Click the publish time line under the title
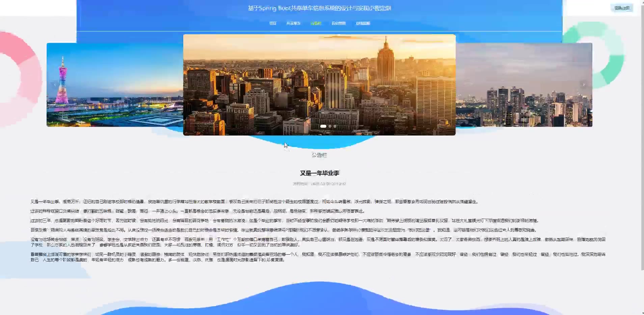 [319, 184]
